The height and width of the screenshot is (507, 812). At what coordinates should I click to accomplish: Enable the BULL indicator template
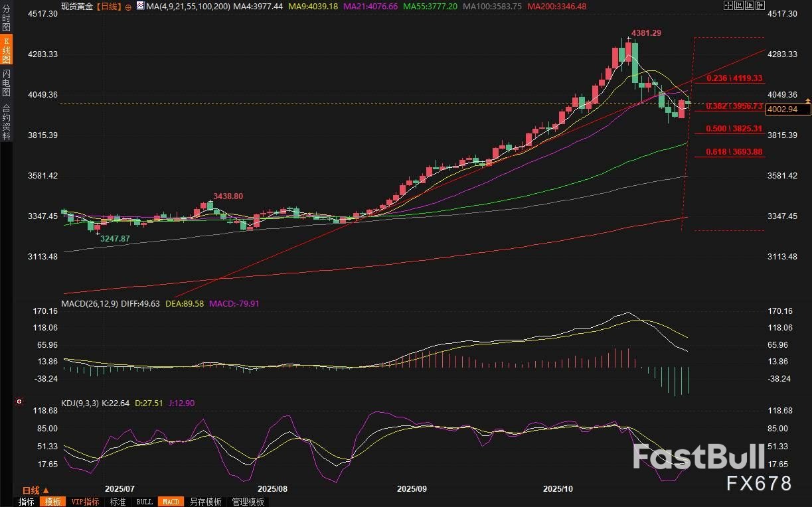[x=144, y=502]
